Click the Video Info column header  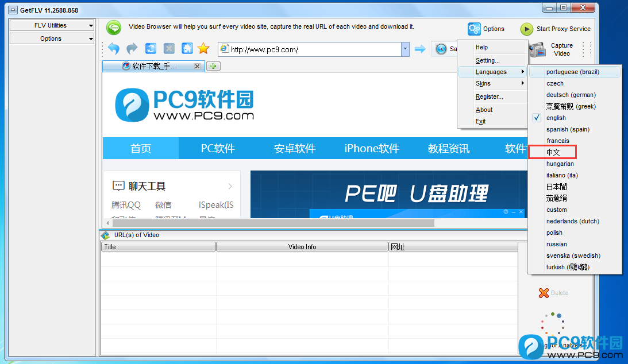click(302, 247)
